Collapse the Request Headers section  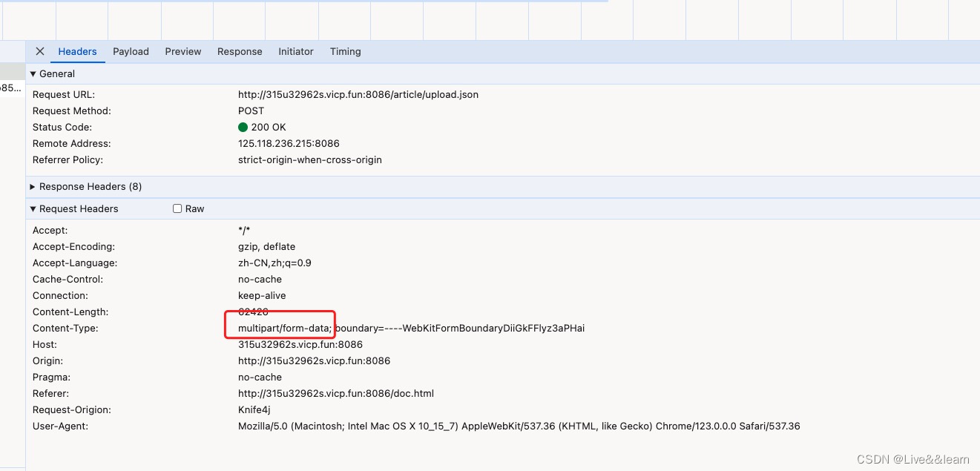[x=74, y=208]
